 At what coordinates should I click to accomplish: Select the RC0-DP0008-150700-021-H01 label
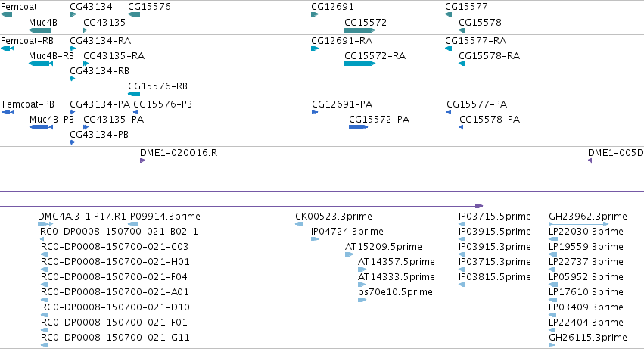pos(116,262)
